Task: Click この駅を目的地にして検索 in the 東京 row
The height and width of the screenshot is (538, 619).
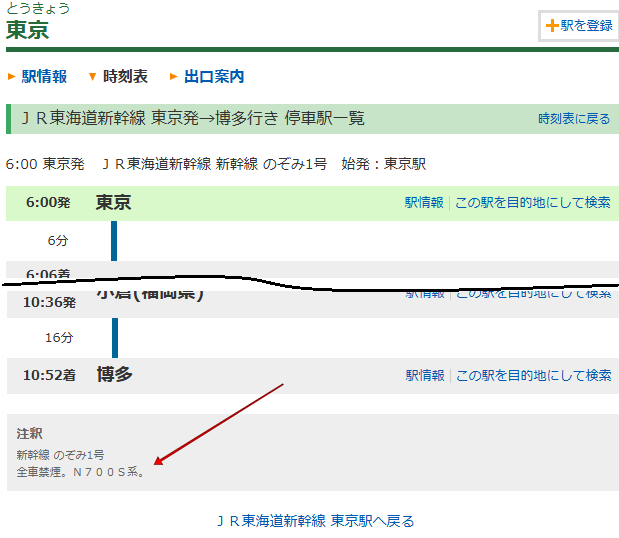Action: click(x=533, y=202)
